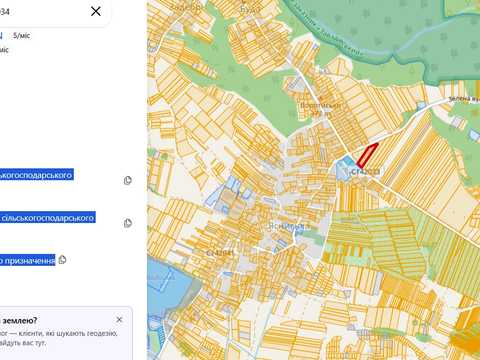Copy the line with 'сільськогосподарського'
This screenshot has width=480, height=360.
click(127, 223)
